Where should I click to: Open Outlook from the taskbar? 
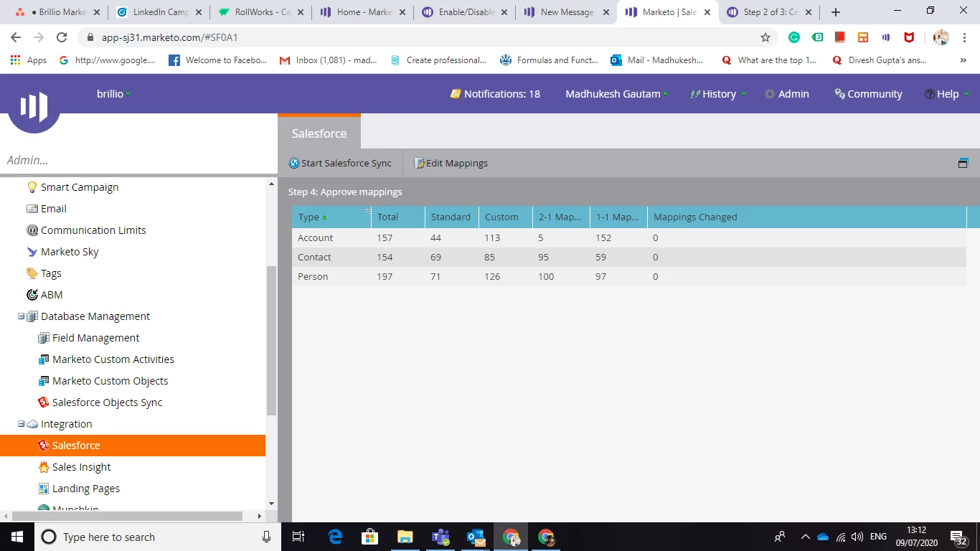[475, 537]
